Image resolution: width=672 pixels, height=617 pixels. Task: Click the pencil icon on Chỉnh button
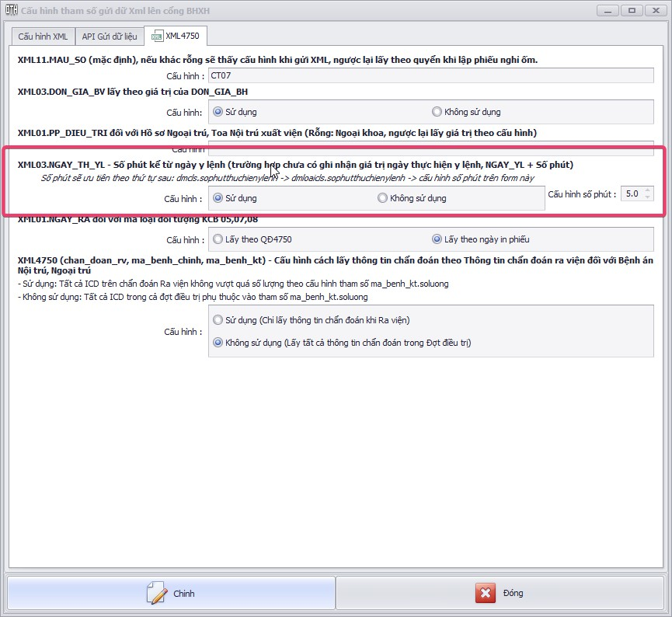pos(157,593)
